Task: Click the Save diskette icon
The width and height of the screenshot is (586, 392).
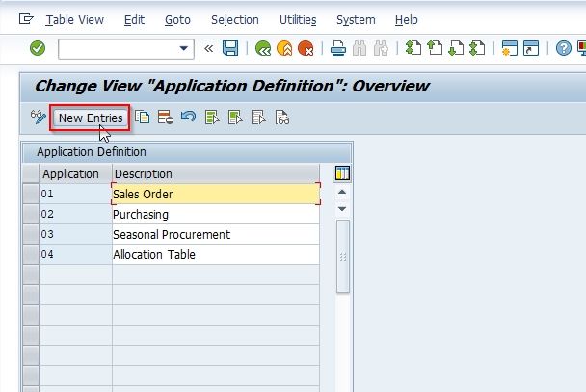Action: coord(230,48)
